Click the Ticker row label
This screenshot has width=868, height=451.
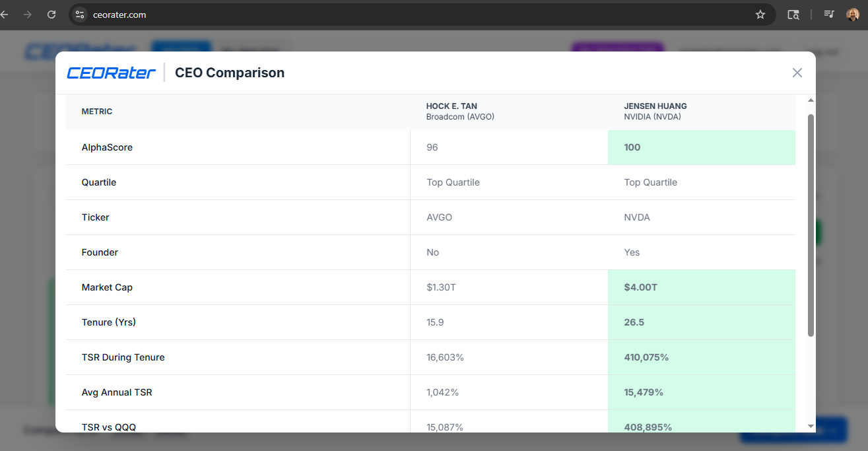coord(96,217)
